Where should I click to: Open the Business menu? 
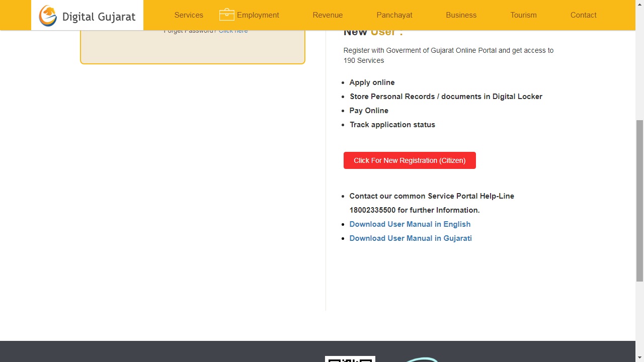point(461,15)
